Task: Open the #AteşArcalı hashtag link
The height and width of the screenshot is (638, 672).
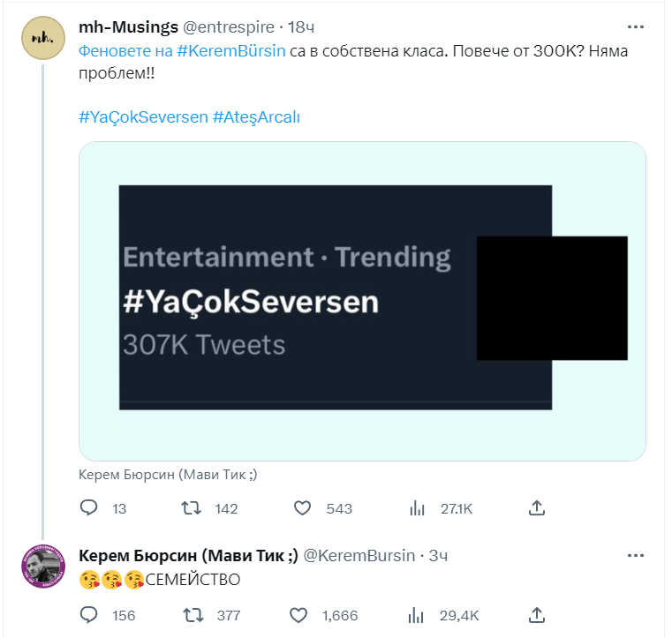Action: [x=257, y=117]
